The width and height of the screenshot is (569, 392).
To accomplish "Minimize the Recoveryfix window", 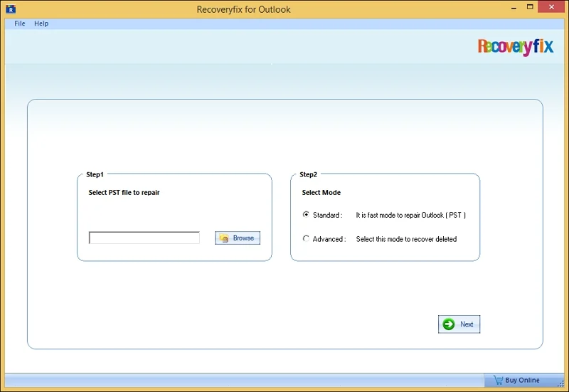I will (514, 8).
